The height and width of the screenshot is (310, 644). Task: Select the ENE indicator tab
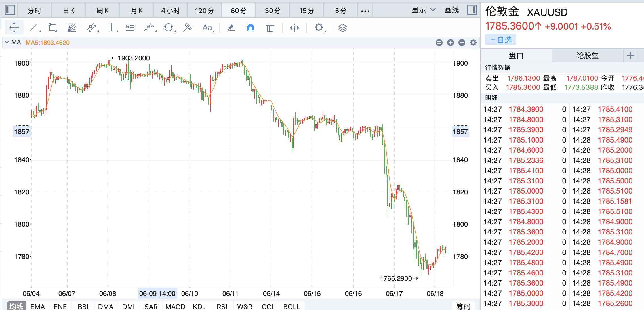(x=60, y=306)
